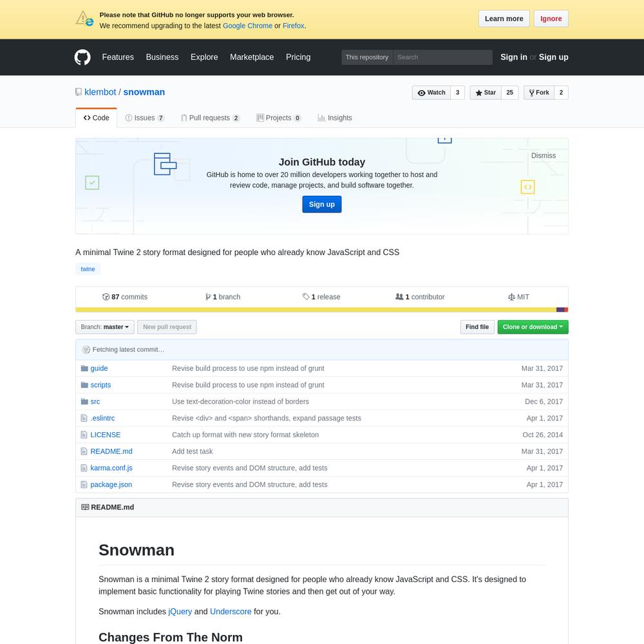Switch to the Issues tab

[x=144, y=118]
